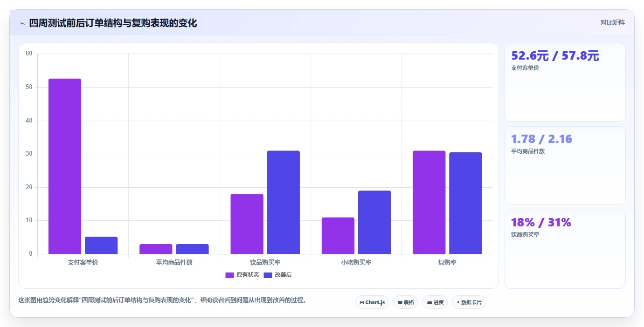Select the 表格 tag chip
Screen dimensions: 644x327
point(406,302)
